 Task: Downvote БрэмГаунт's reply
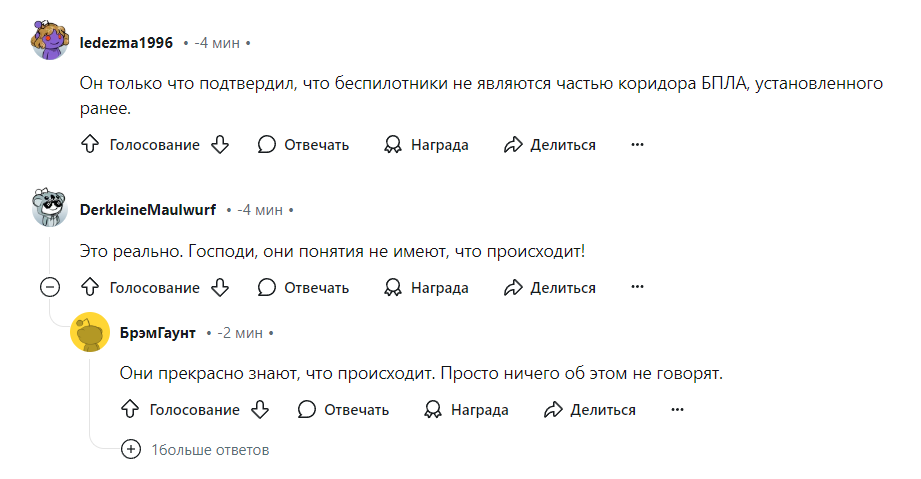[260, 409]
